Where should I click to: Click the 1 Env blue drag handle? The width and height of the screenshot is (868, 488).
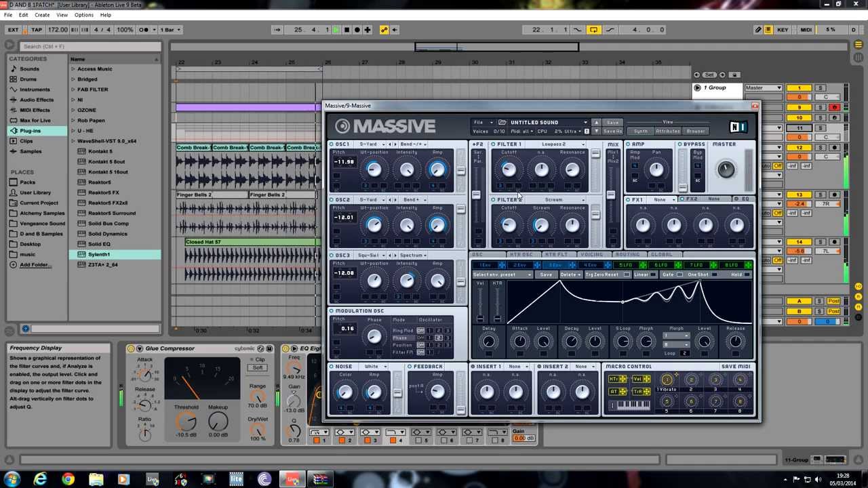[502, 265]
